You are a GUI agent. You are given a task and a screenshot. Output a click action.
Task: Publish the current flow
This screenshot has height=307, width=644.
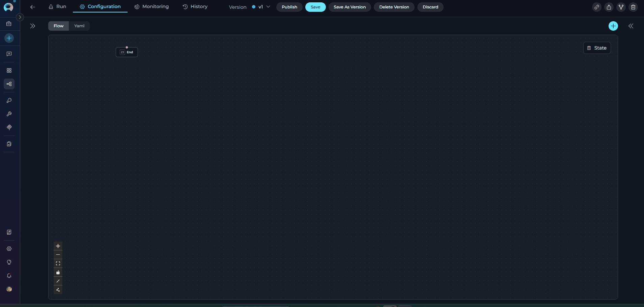point(289,7)
